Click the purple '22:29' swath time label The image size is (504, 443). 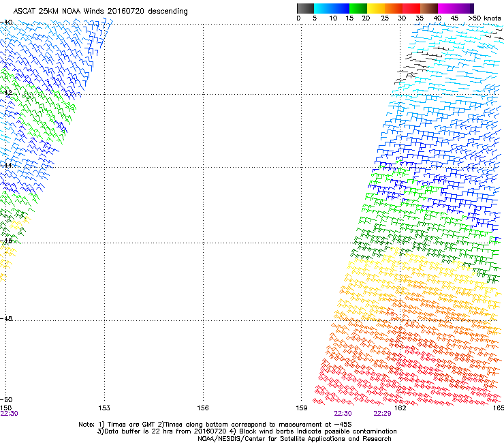point(382,414)
